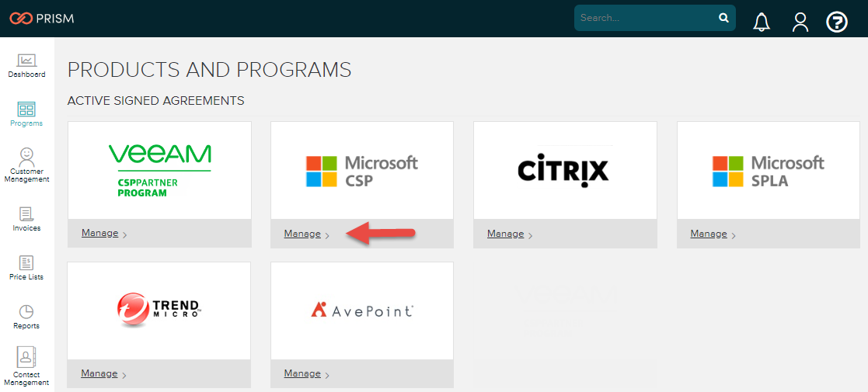Click the Products and Programs heading

pyautogui.click(x=209, y=70)
